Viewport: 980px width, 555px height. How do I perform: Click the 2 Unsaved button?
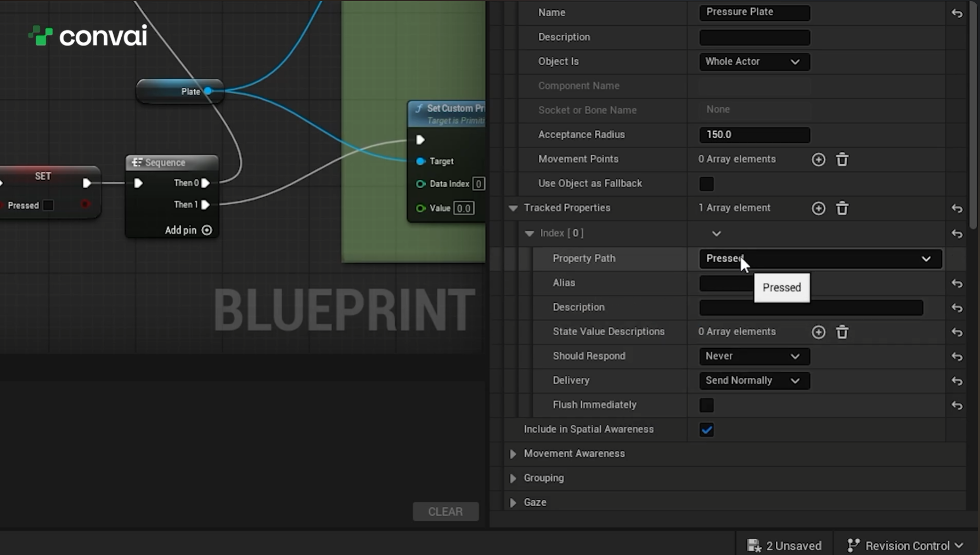(785, 546)
